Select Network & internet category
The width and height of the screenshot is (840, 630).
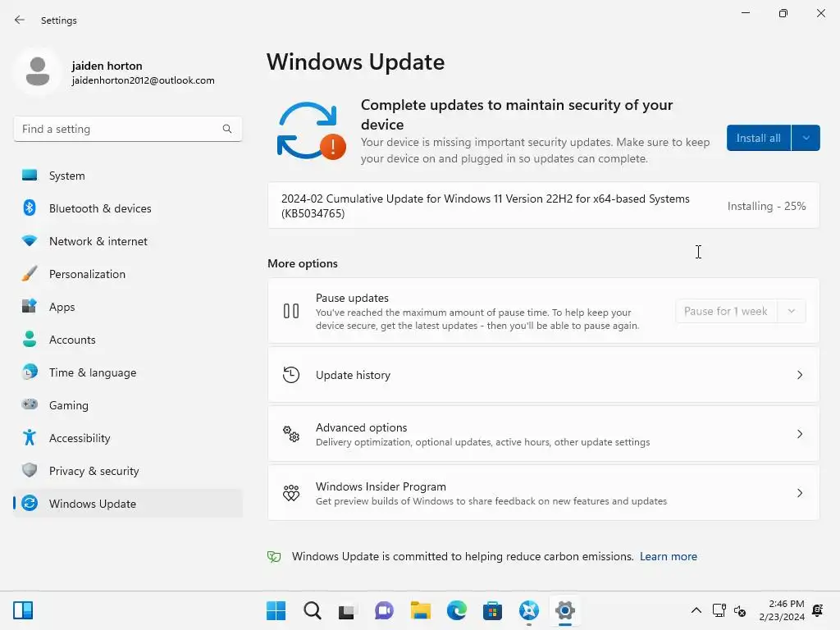[128, 241]
